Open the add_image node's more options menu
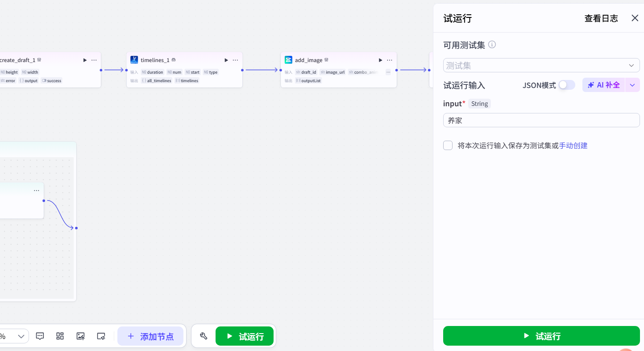 pyautogui.click(x=389, y=60)
